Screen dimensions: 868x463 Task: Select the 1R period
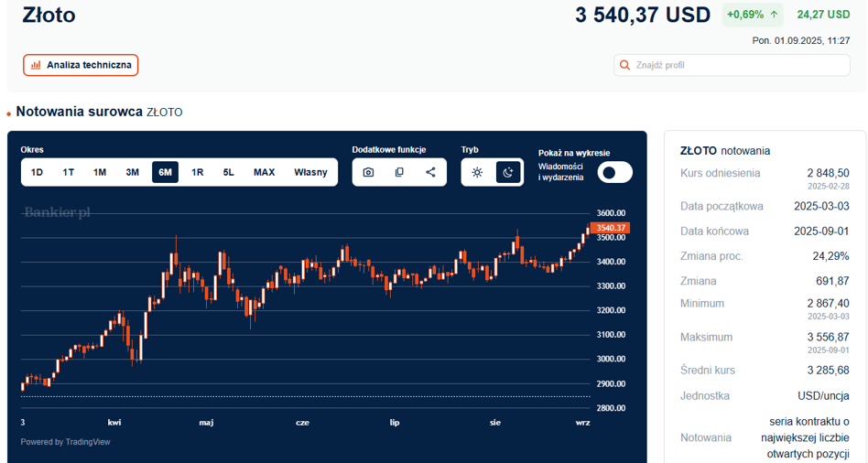pos(197,172)
